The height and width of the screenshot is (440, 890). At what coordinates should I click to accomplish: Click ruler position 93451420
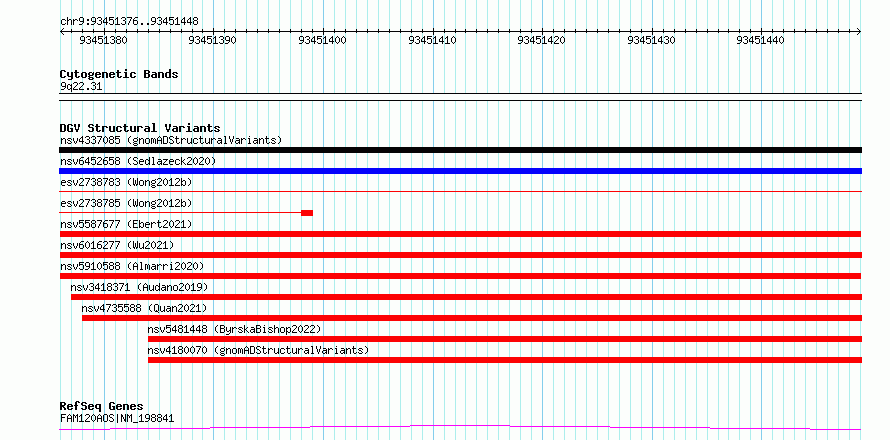coord(542,40)
